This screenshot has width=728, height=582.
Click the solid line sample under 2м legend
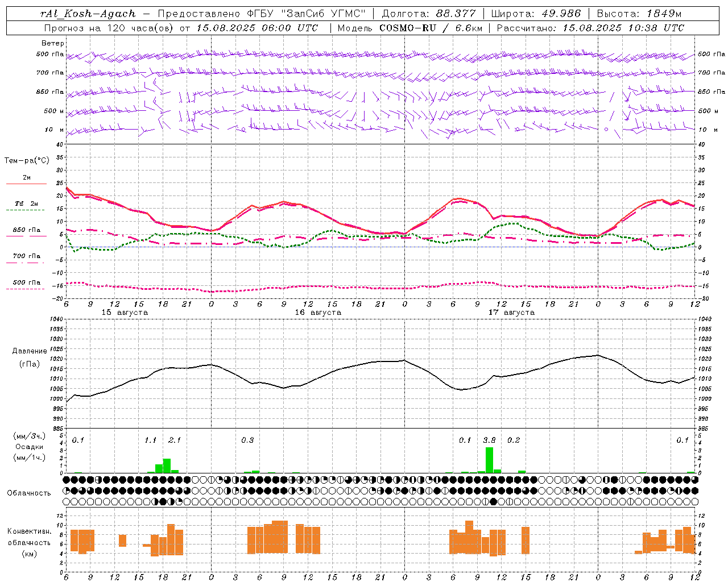[27, 184]
